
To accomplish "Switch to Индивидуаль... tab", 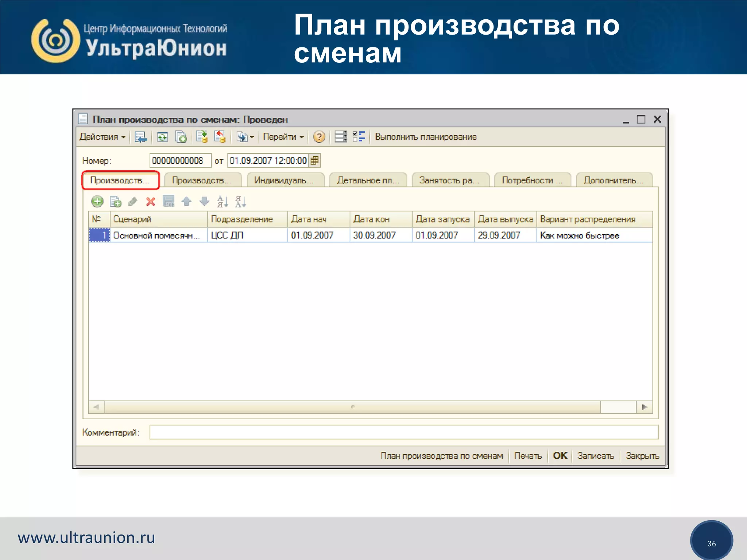I will click(x=284, y=180).
